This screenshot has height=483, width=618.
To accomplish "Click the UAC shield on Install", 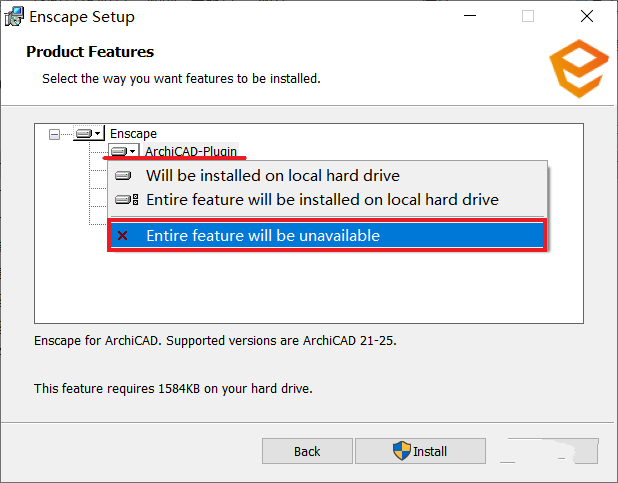I will [x=402, y=451].
